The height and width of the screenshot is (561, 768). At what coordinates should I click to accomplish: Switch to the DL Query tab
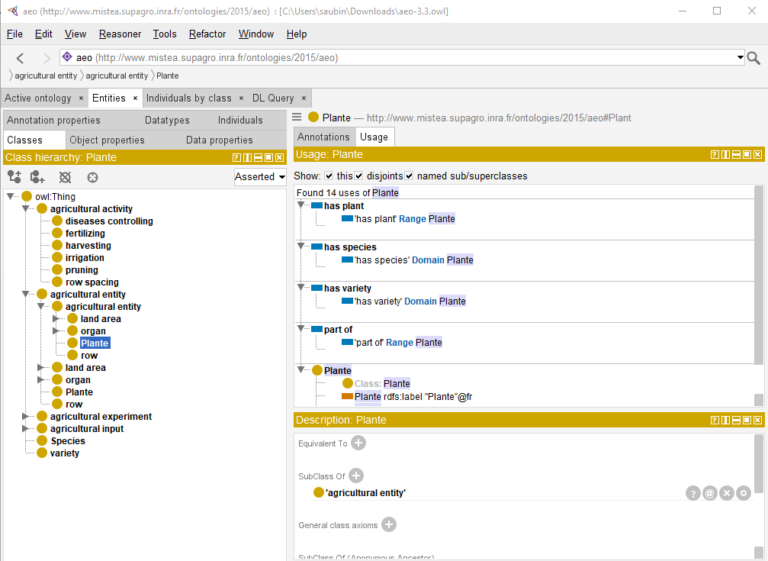click(273, 98)
